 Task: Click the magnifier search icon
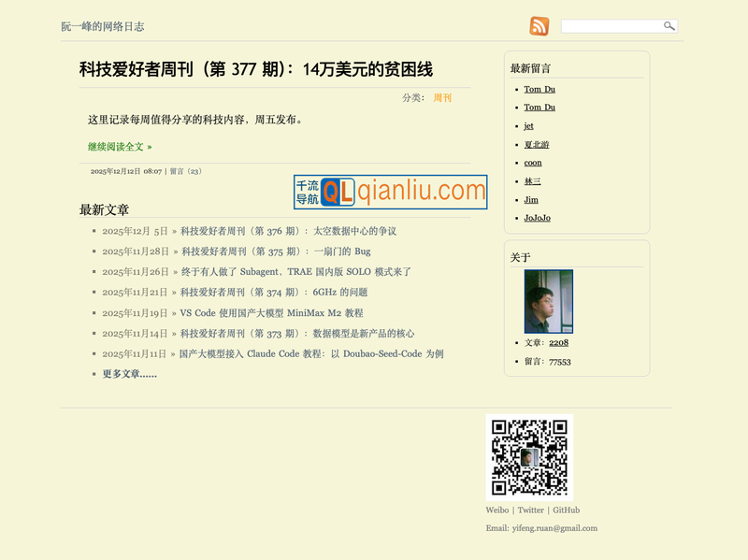669,26
